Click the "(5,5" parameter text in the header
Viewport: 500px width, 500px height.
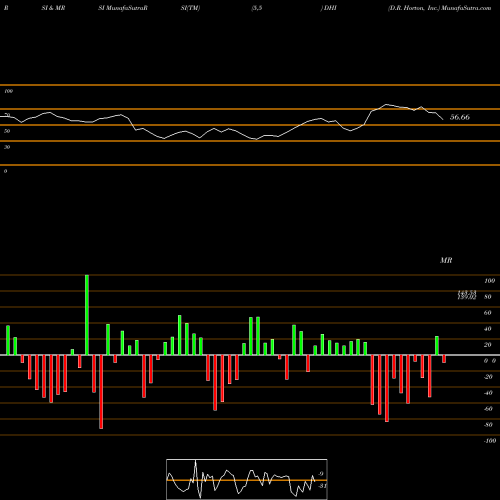(257, 8)
